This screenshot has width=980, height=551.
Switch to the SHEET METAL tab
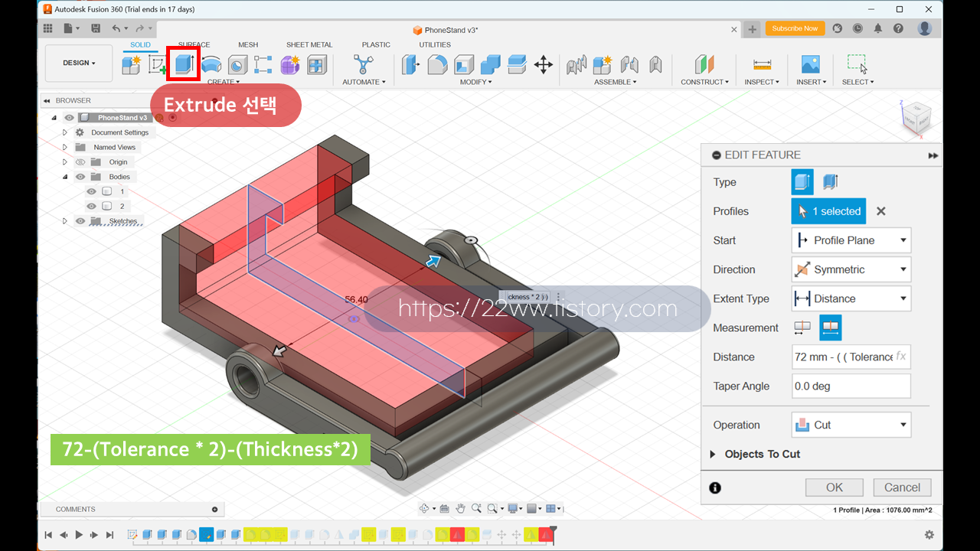coord(309,44)
